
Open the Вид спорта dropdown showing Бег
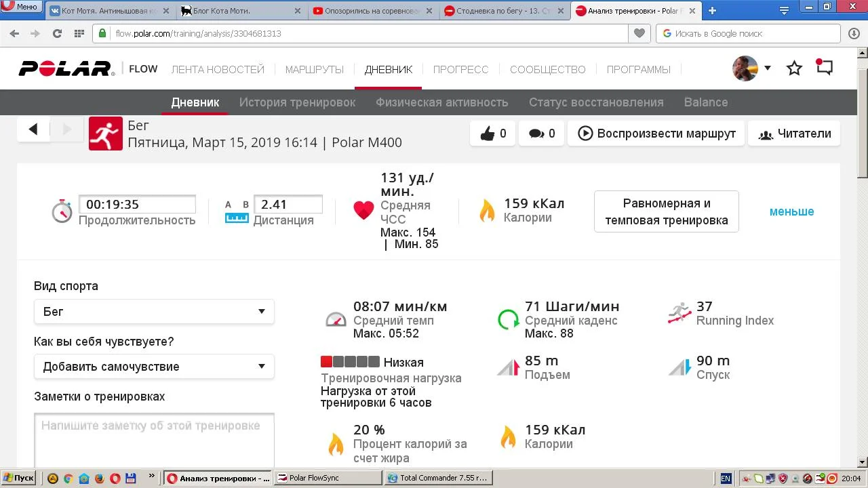[x=154, y=312]
